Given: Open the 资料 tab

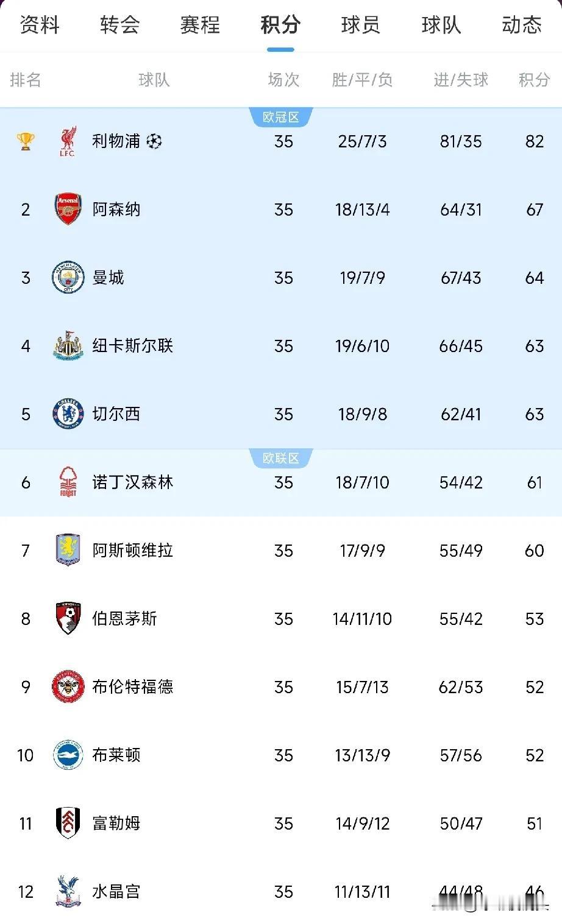Looking at the screenshot, I should pyautogui.click(x=40, y=25).
